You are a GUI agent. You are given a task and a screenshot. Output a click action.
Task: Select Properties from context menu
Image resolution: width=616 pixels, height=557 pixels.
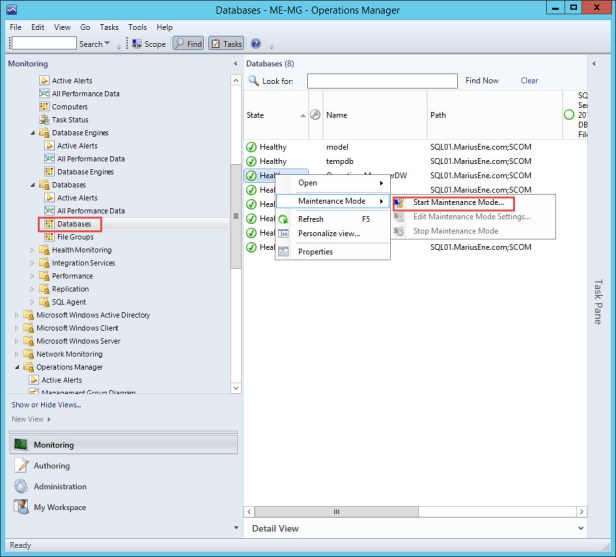(x=315, y=251)
